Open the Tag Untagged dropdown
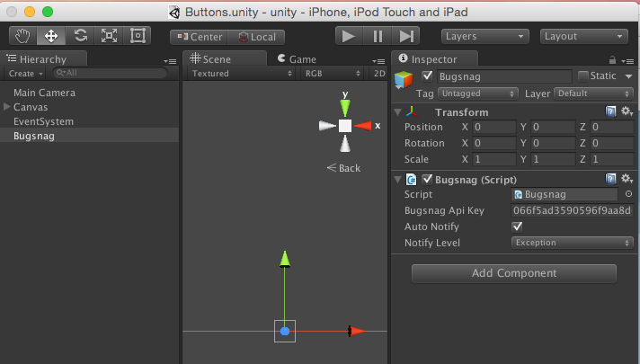Image resolution: width=640 pixels, height=364 pixels. point(478,93)
